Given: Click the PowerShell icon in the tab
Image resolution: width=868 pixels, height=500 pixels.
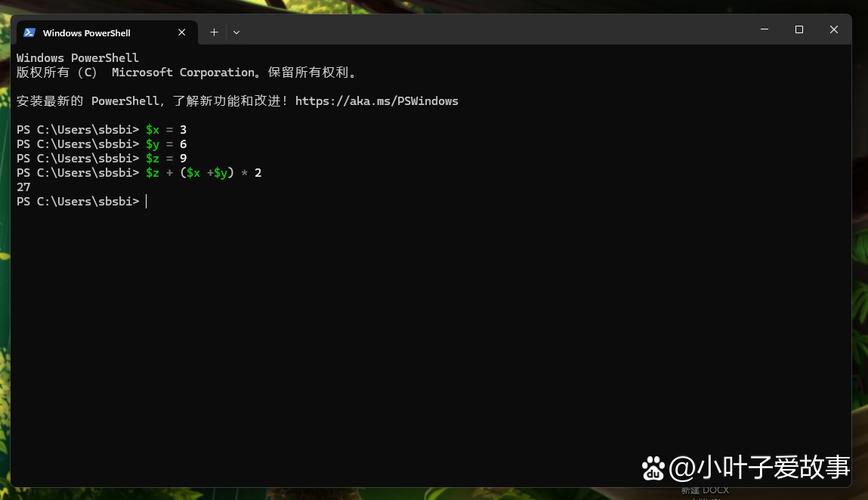Looking at the screenshot, I should (x=29, y=33).
